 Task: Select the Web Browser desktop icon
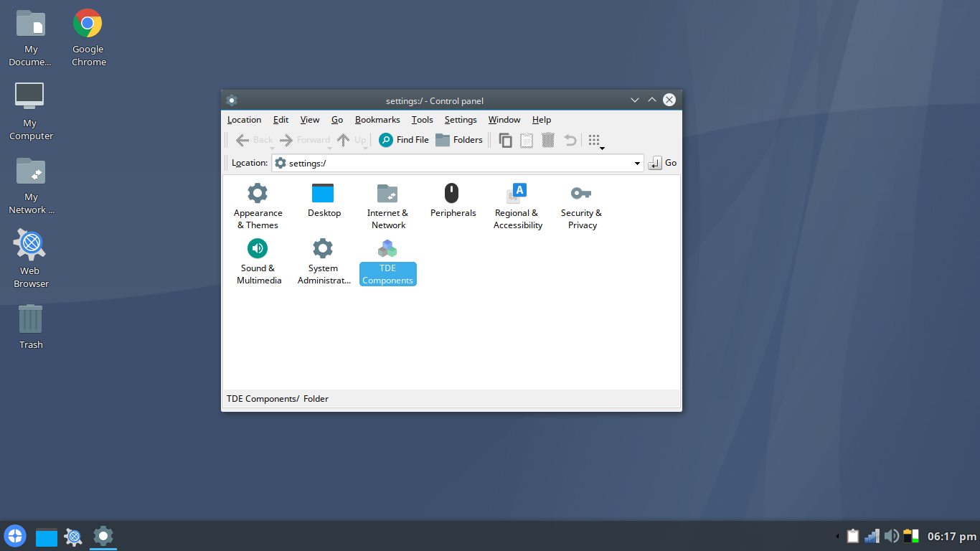(30, 260)
